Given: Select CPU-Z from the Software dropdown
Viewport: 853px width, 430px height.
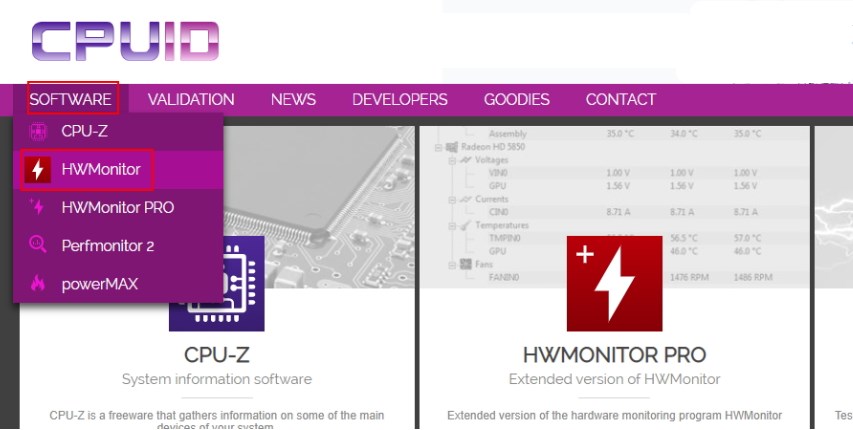Looking at the screenshot, I should [118, 131].
